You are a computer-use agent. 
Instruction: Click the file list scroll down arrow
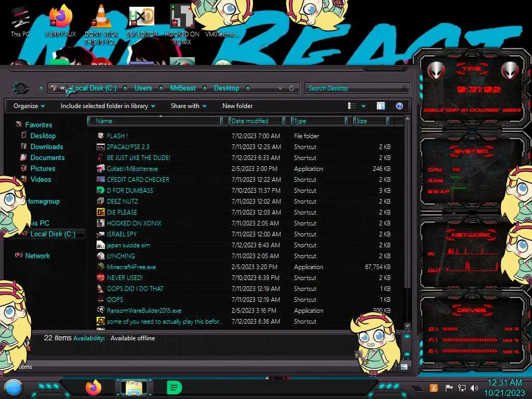pos(407,326)
